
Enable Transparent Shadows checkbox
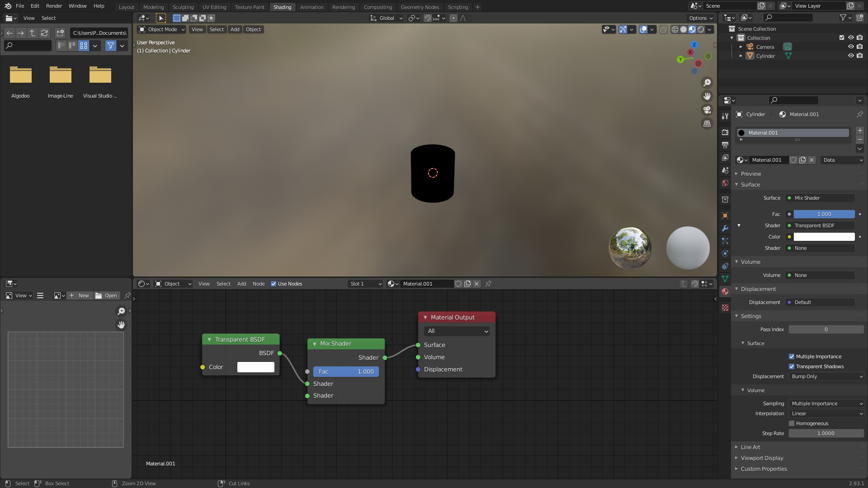pos(792,366)
